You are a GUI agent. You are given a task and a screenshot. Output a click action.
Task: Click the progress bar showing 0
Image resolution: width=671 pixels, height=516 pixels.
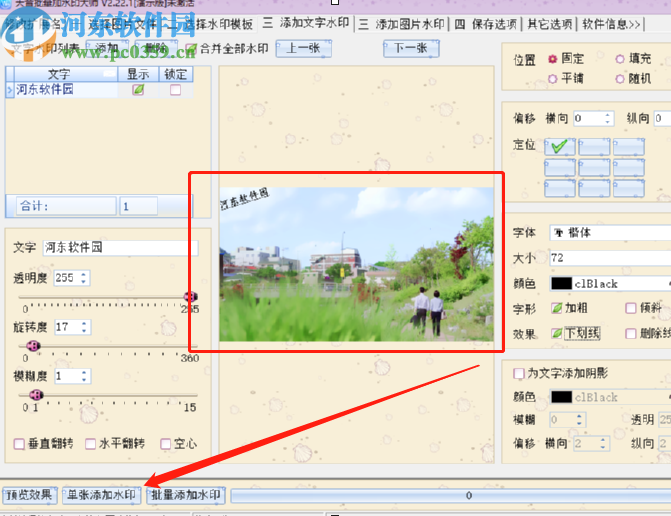pyautogui.click(x=451, y=495)
